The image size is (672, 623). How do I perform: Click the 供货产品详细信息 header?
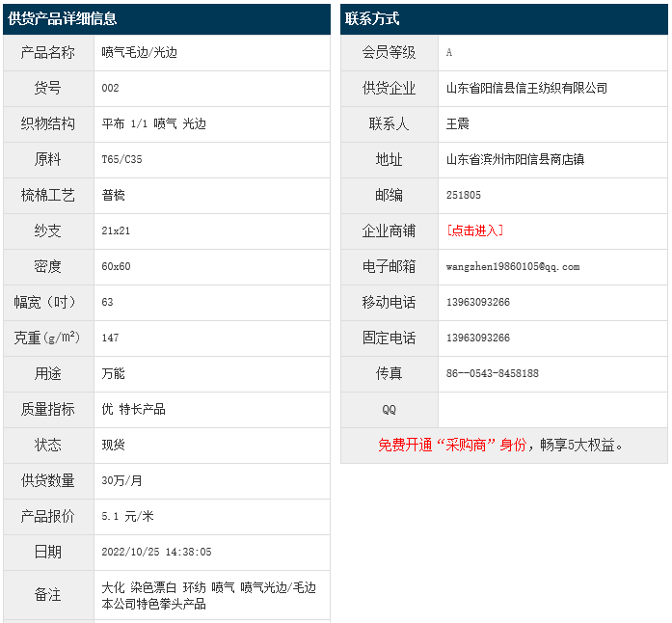(63, 19)
